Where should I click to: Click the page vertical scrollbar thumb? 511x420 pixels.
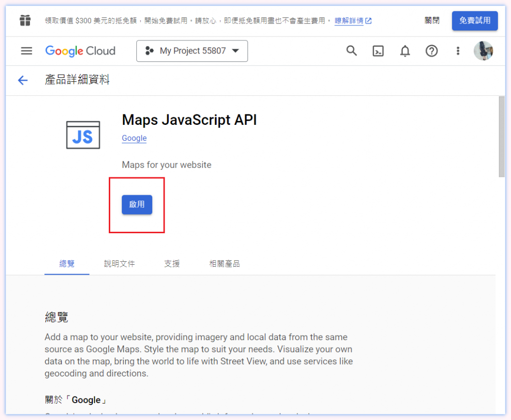(x=502, y=137)
